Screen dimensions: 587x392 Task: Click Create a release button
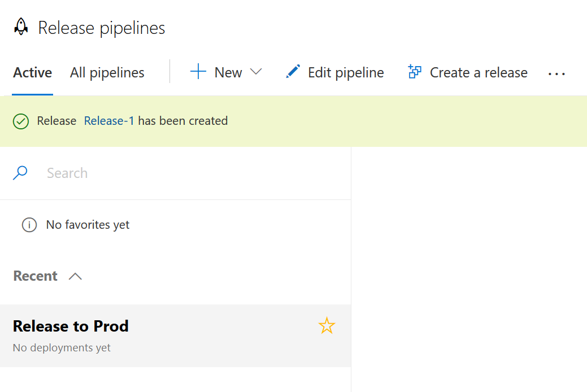(478, 73)
